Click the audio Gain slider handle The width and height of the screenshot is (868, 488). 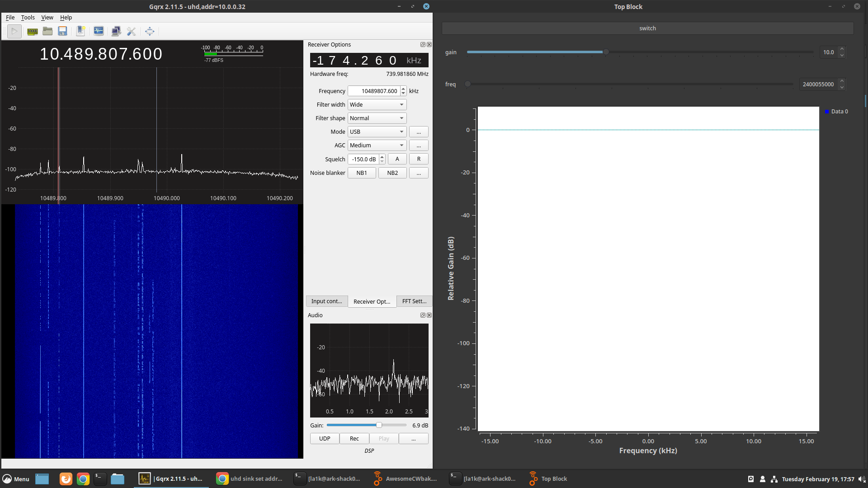(x=379, y=425)
